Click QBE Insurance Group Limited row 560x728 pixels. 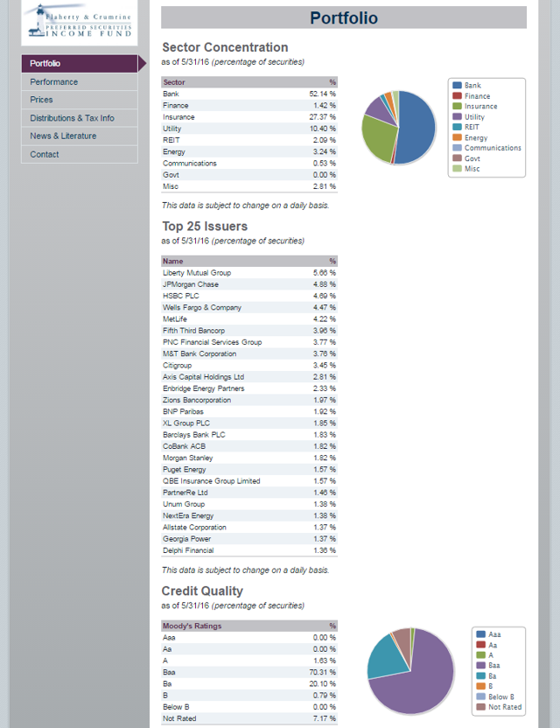click(249, 481)
